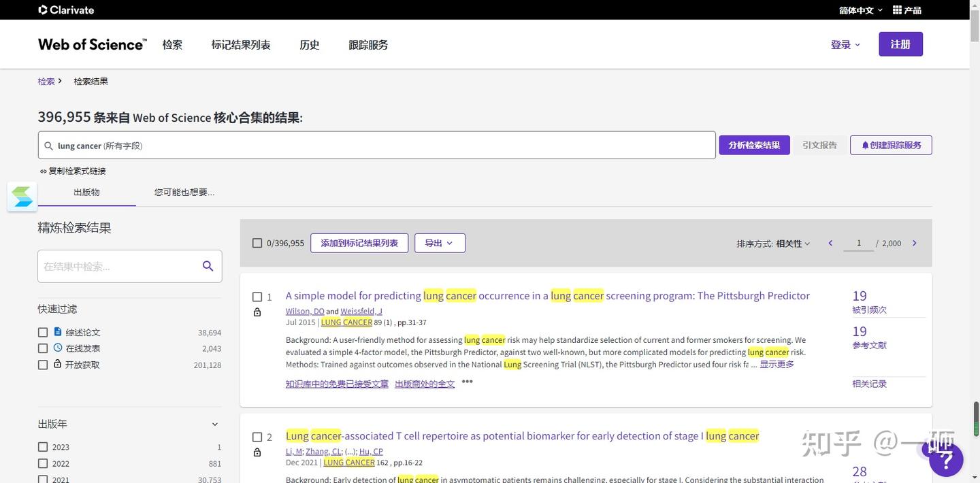Image resolution: width=980 pixels, height=483 pixels.
Task: Check the 2021 publication year box
Action: (43, 479)
